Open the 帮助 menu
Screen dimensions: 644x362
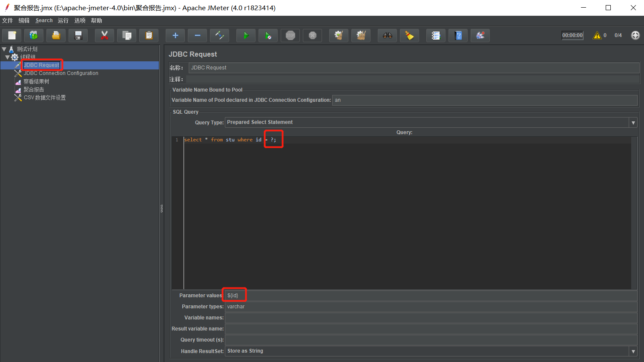pos(96,20)
